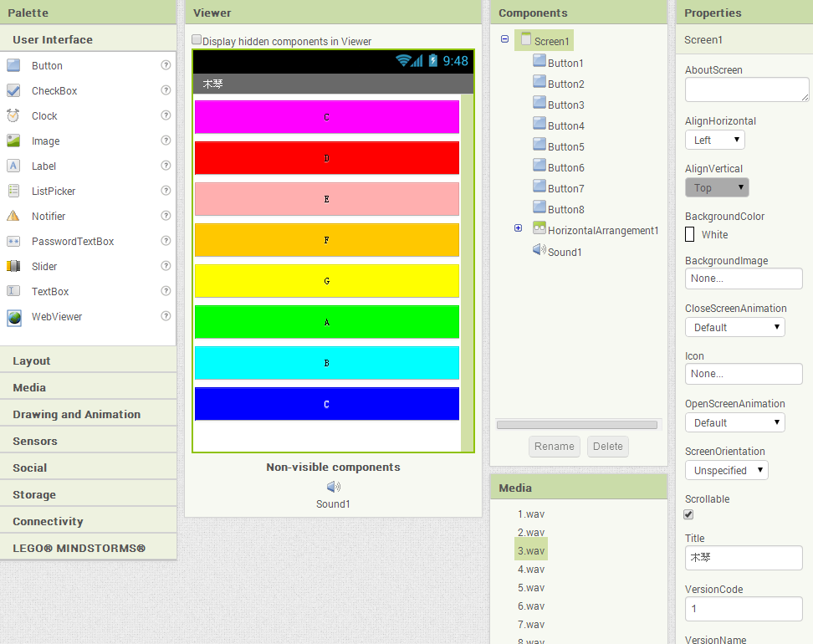The height and width of the screenshot is (644, 813).
Task: Select the Image component icon
Action: point(13,141)
